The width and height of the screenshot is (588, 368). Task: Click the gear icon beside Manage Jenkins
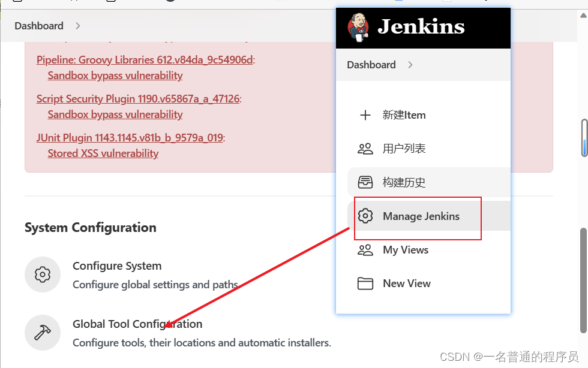click(x=365, y=216)
